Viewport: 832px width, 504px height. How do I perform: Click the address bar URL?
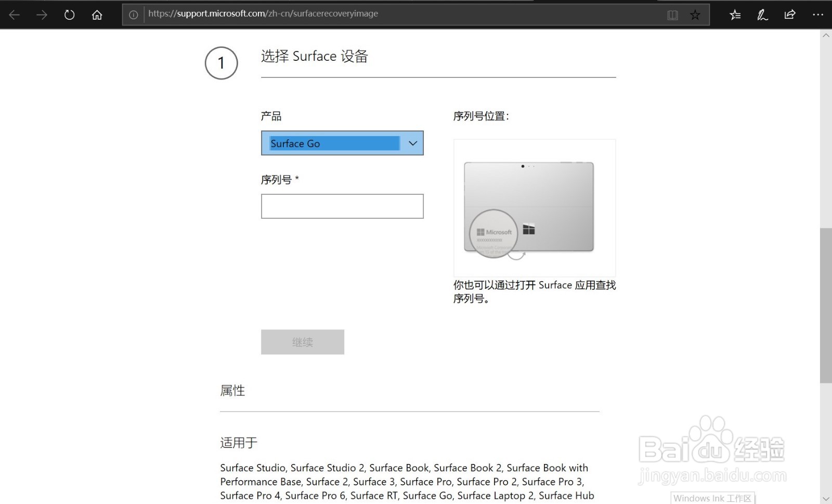pos(263,14)
